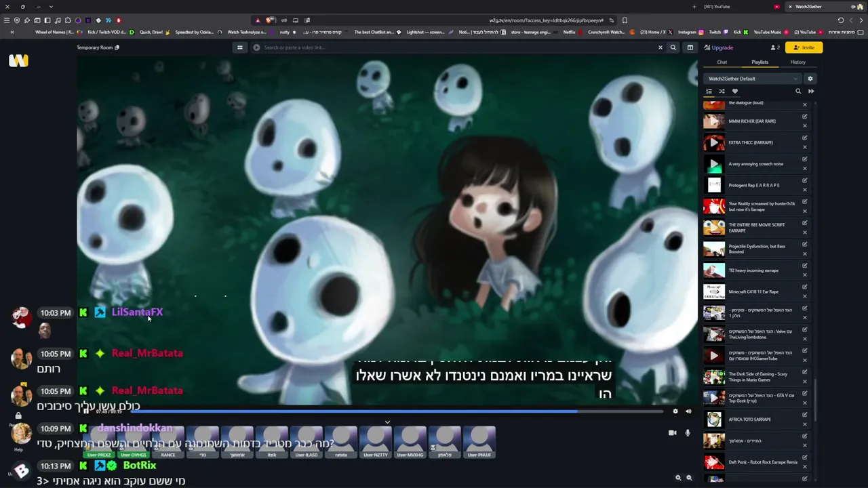Open the danshindokkan chat username
The height and width of the screenshot is (488, 868).
[x=134, y=428]
